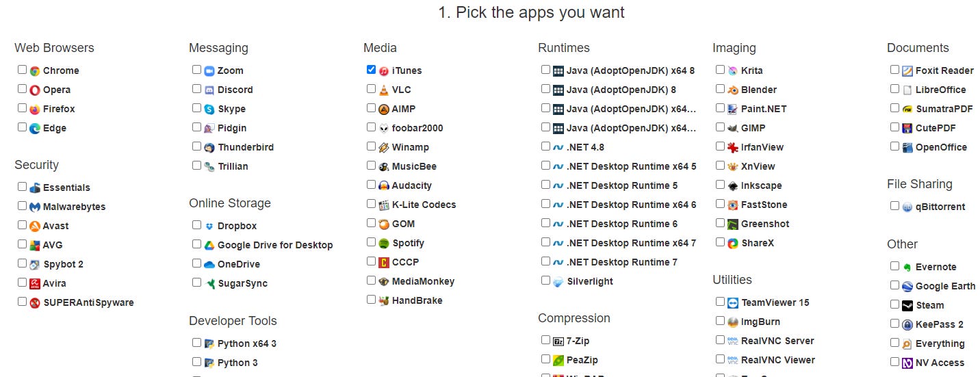This screenshot has height=377, width=980.
Task: Click the Python x64 3 icon
Action: click(209, 343)
